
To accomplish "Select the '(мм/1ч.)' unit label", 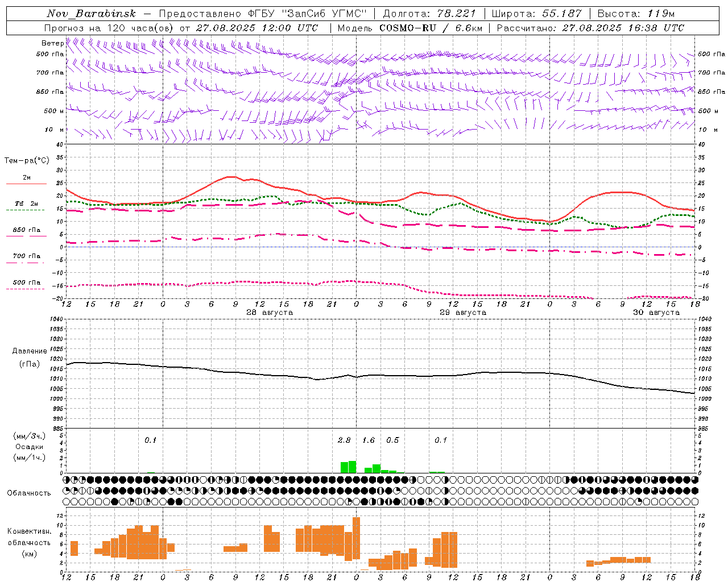I will click(x=30, y=458).
